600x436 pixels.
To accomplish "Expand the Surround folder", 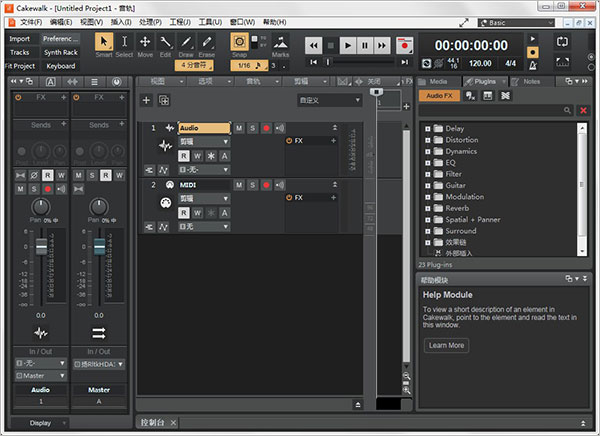I will click(428, 231).
